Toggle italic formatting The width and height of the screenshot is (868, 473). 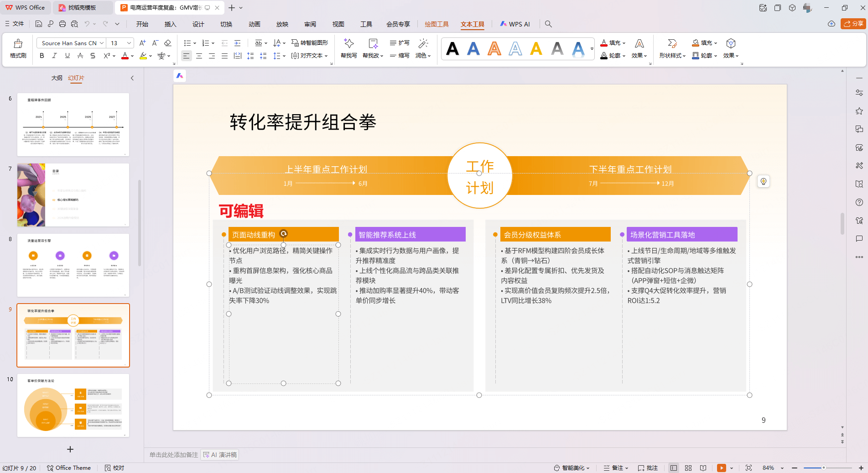pyautogui.click(x=54, y=56)
